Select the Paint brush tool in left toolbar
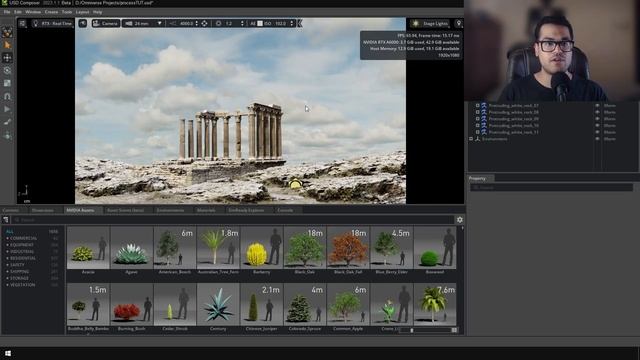The width and height of the screenshot is (640, 360). (7, 122)
